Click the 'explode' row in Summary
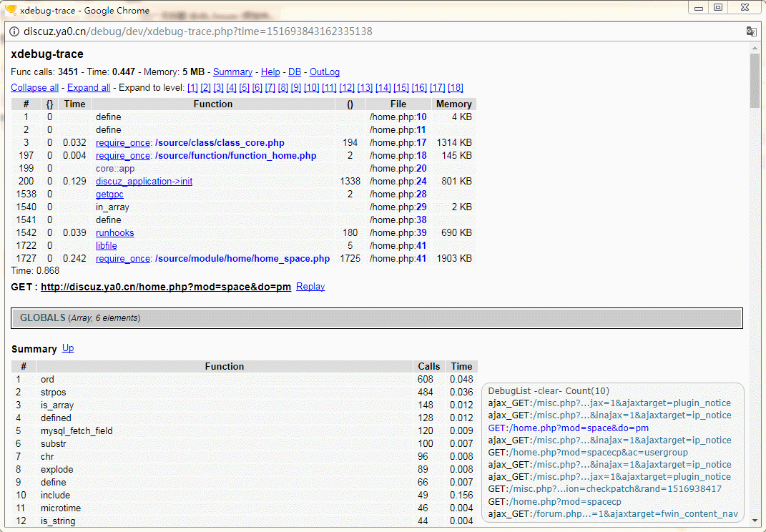Image resolution: width=766 pixels, height=532 pixels. pyautogui.click(x=245, y=470)
